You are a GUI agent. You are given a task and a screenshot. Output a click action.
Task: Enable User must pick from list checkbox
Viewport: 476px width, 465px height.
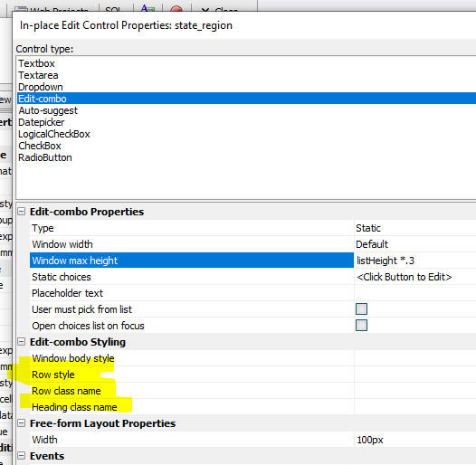pos(361,309)
